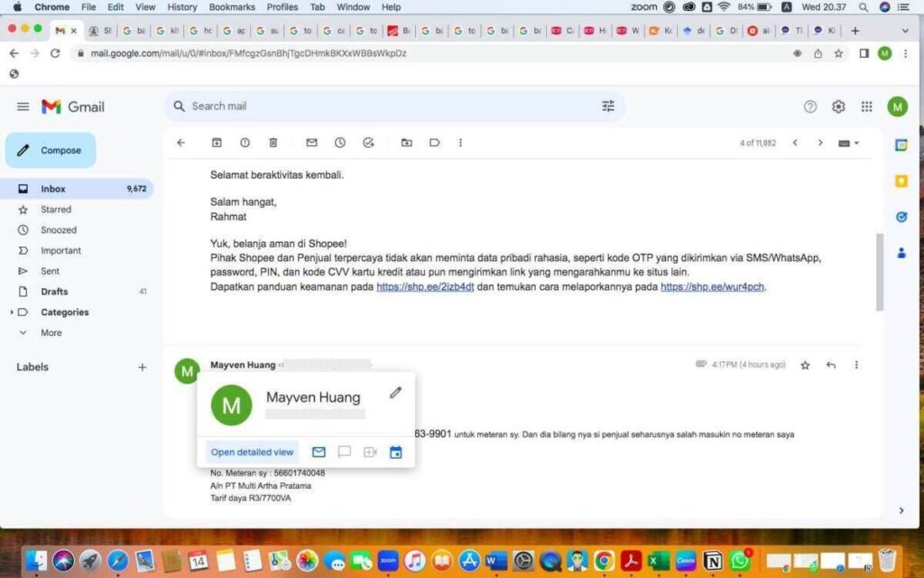Mark the conversation unread via envelope icon

click(x=310, y=143)
